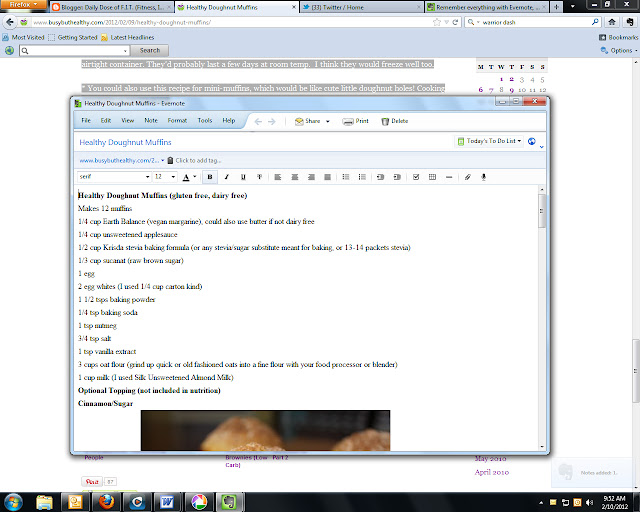
Task: Click the Evernote note vertical scrollbar thumb
Action: (542, 211)
